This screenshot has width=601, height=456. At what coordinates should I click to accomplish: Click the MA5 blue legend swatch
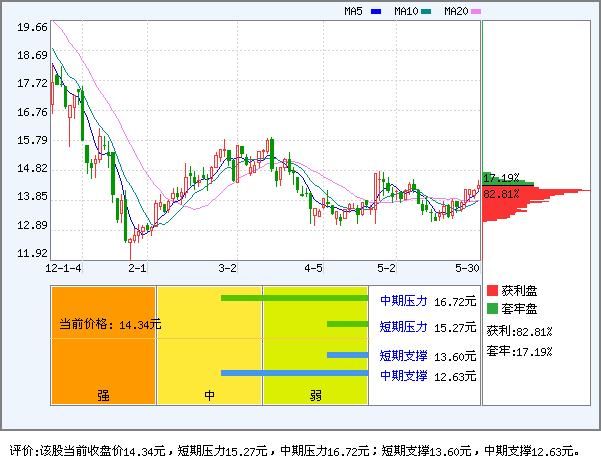pos(376,11)
